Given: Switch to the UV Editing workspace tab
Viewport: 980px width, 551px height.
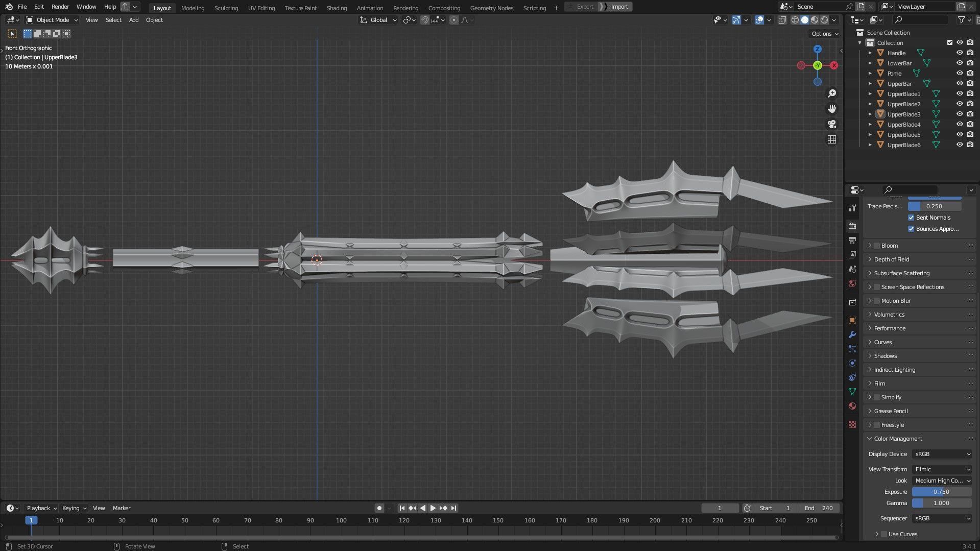Looking at the screenshot, I should pyautogui.click(x=261, y=8).
